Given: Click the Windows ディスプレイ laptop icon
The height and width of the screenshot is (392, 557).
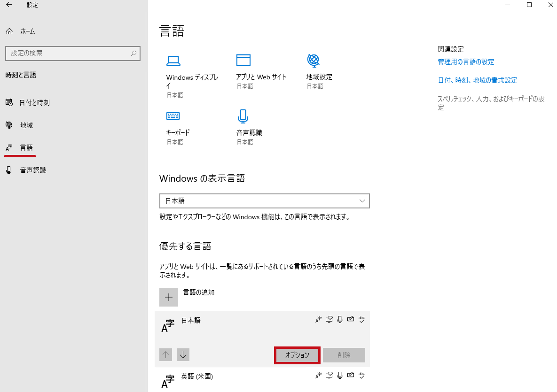Looking at the screenshot, I should [173, 61].
